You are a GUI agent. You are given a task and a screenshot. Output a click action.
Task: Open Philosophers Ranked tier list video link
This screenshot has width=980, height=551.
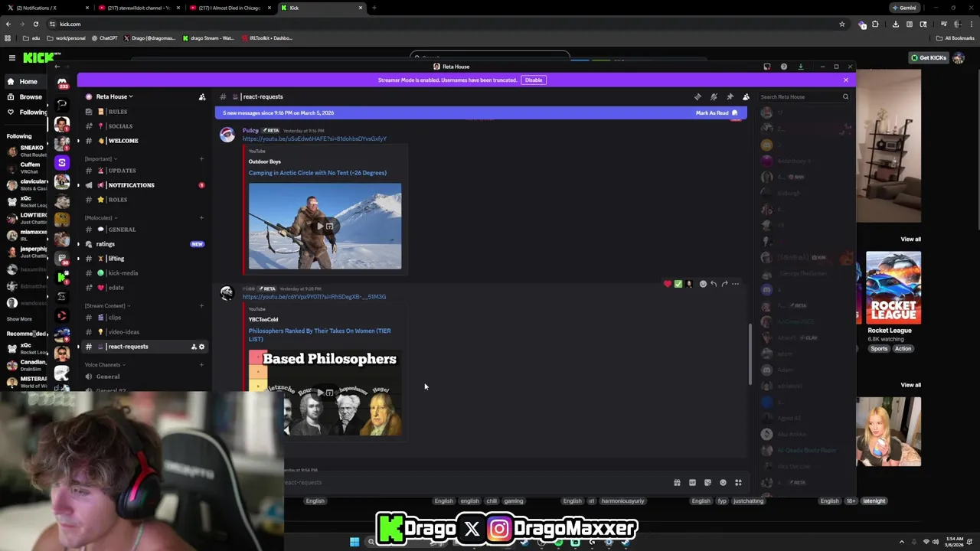coord(319,335)
